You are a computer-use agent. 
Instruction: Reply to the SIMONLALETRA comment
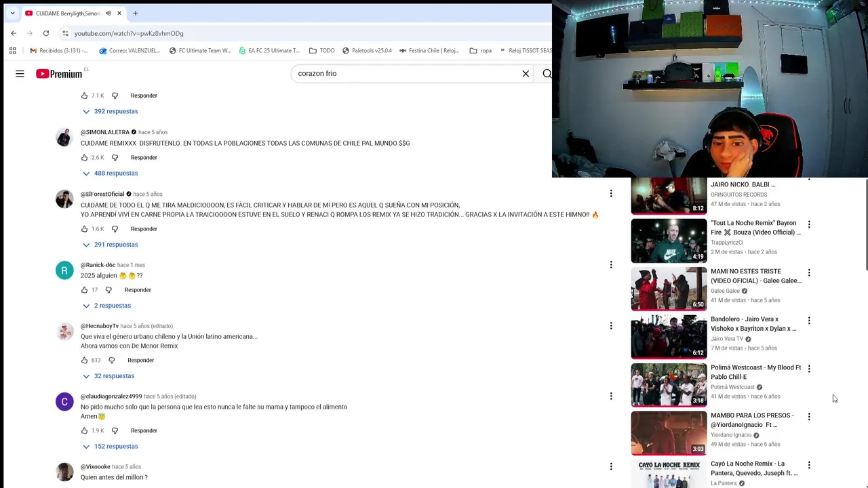pos(144,157)
